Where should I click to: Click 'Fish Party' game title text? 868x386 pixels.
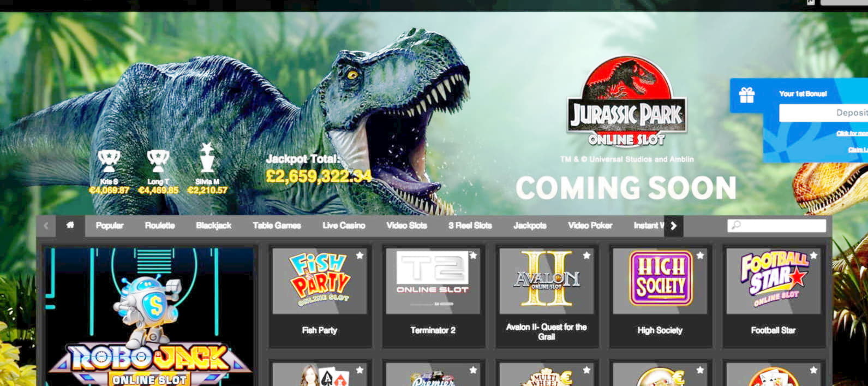click(x=320, y=330)
